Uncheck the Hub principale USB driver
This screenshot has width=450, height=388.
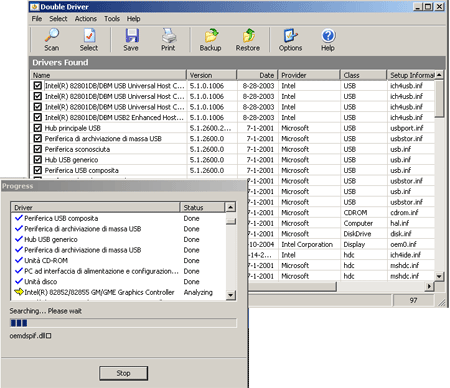tap(38, 128)
